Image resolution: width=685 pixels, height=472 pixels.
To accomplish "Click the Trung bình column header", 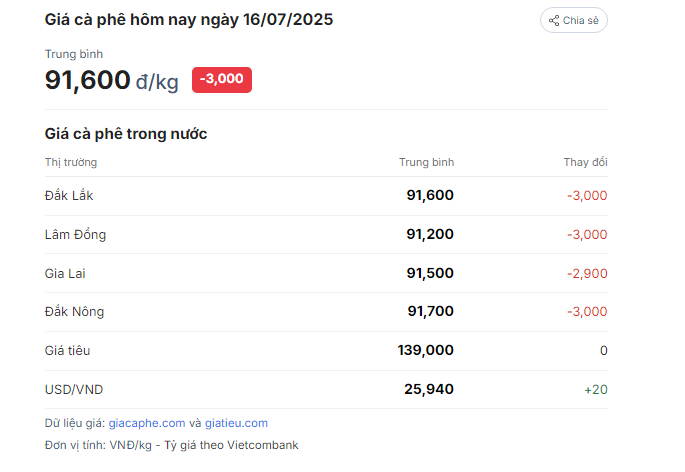I will pyautogui.click(x=426, y=162).
